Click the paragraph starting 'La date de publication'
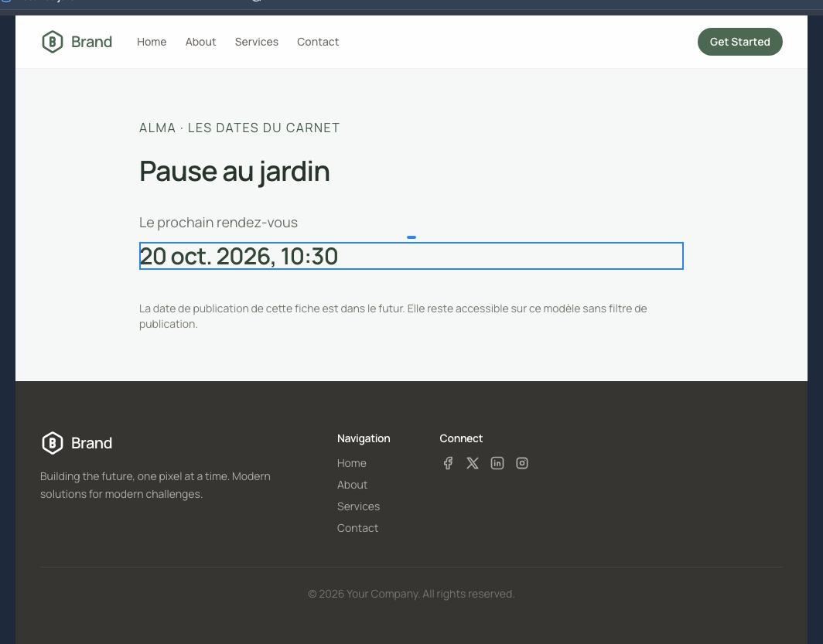The height and width of the screenshot is (644, 823). click(393, 316)
